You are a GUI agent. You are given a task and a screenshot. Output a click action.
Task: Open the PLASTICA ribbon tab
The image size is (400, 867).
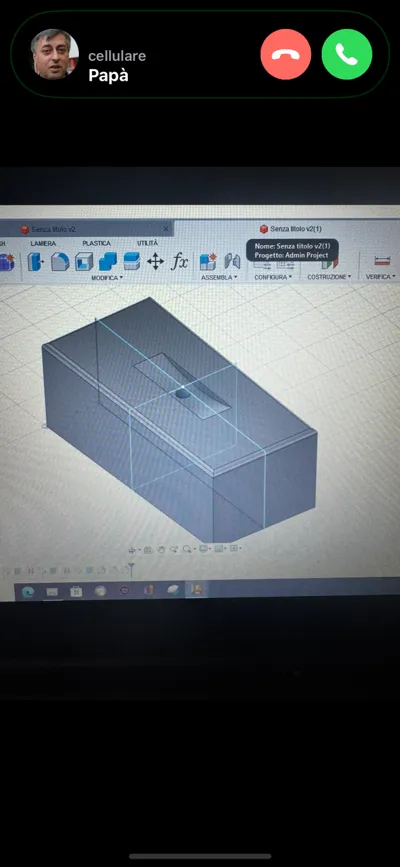97,243
